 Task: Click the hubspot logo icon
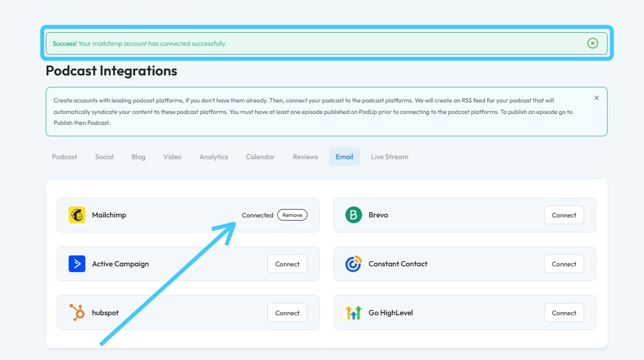[x=77, y=312]
